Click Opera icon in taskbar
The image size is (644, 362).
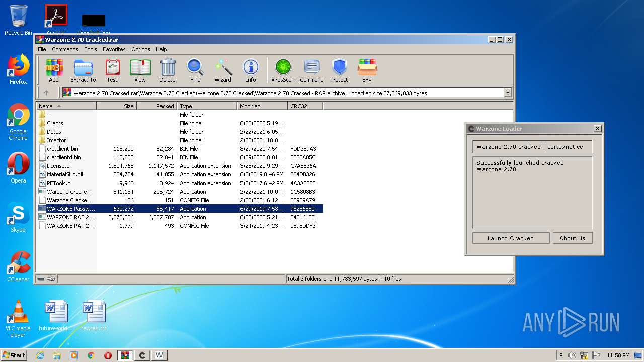click(x=108, y=355)
